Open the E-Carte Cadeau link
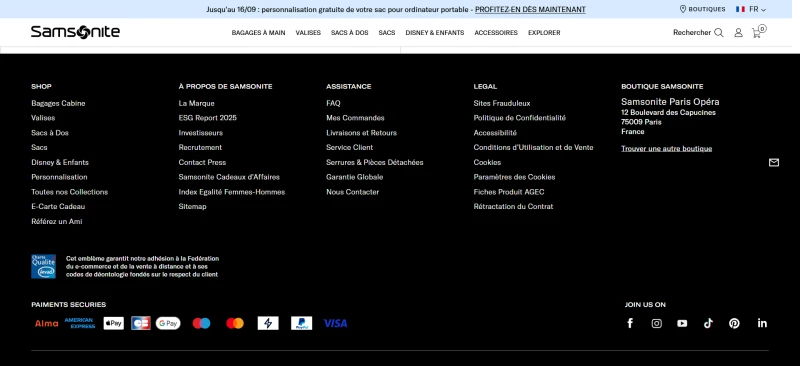800x366 pixels. click(x=58, y=207)
